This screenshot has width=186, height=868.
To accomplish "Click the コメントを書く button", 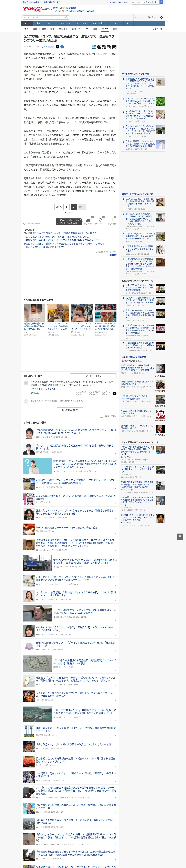I will click(93, 376).
